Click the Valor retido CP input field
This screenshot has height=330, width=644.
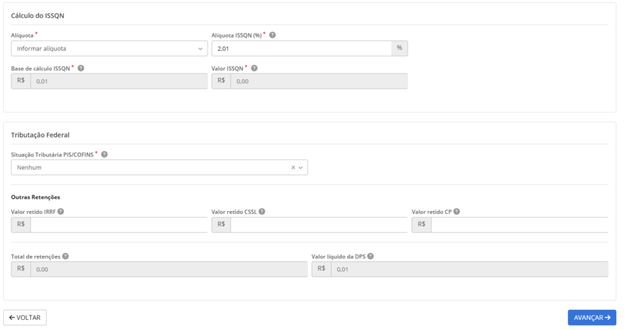(x=519, y=224)
